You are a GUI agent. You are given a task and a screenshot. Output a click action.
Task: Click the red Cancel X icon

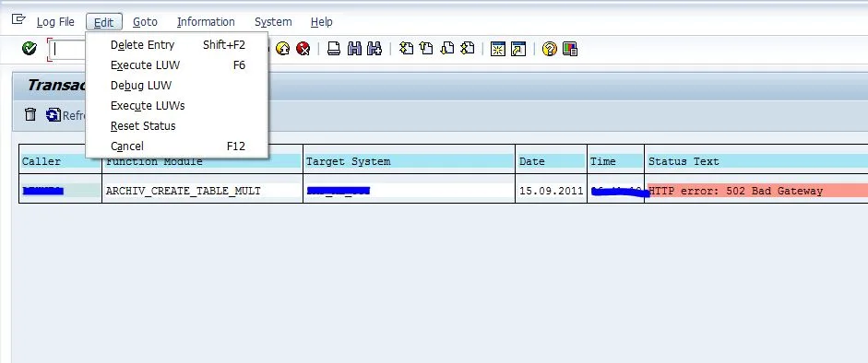[x=303, y=49]
